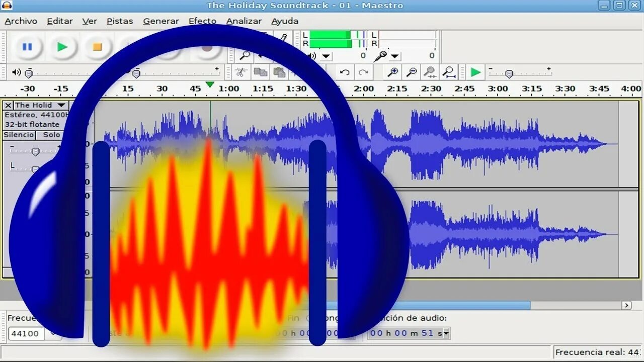Maximize the Audacity window
Viewport: 644px width, 362px height.
point(619,6)
